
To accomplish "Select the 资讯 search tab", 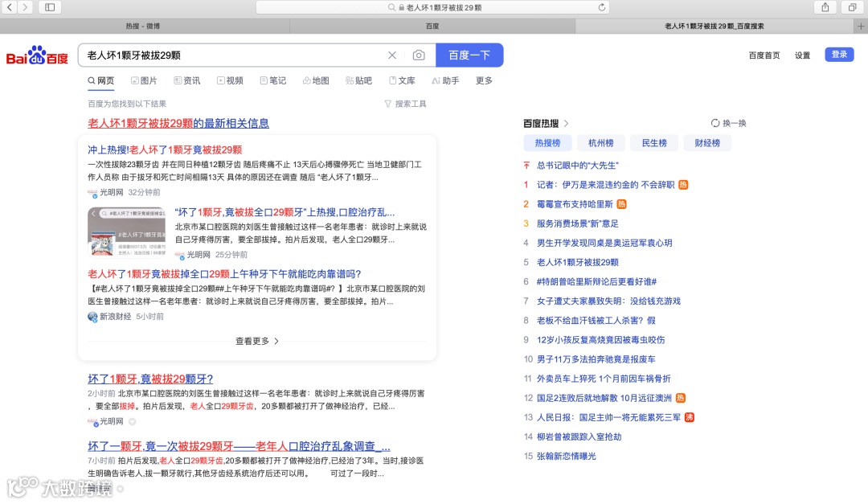I will (x=187, y=80).
